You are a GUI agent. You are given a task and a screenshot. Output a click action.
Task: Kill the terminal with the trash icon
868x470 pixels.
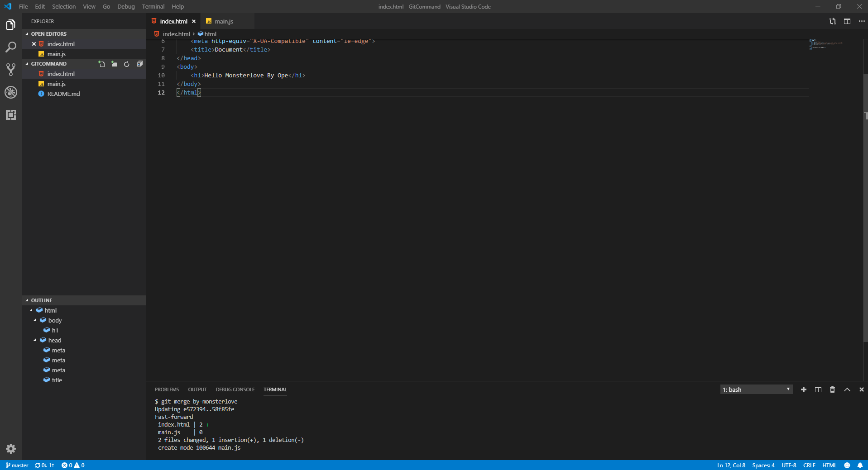(833, 389)
